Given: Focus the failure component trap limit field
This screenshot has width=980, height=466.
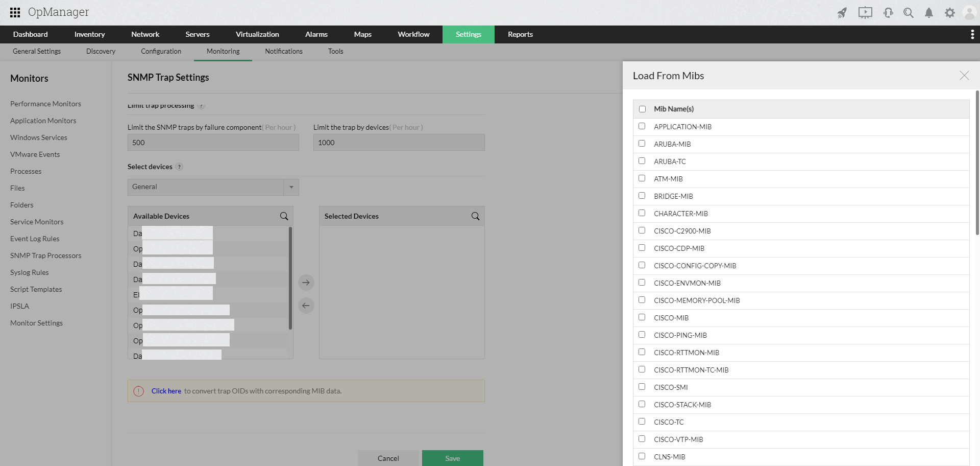Looking at the screenshot, I should coord(213,143).
